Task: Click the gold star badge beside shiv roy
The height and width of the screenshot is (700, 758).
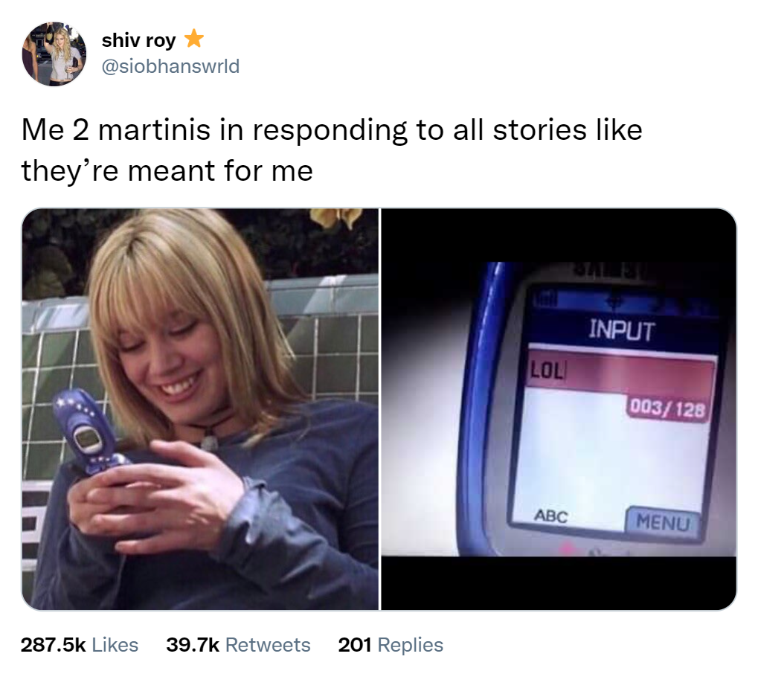Action: click(194, 39)
